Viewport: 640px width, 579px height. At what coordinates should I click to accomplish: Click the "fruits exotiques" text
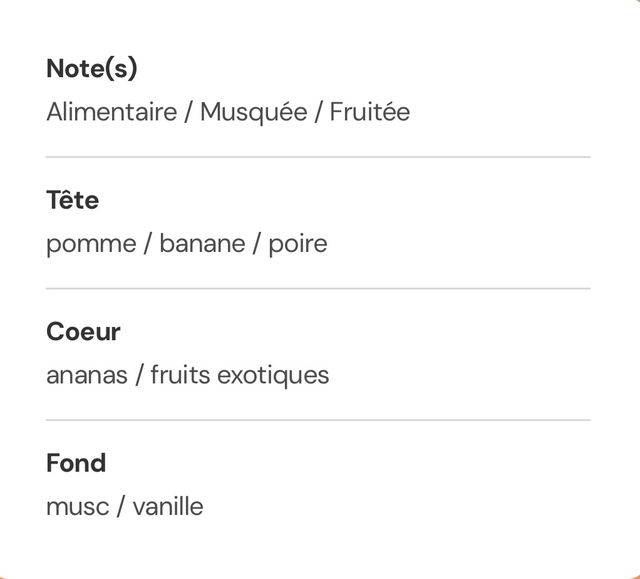(240, 376)
